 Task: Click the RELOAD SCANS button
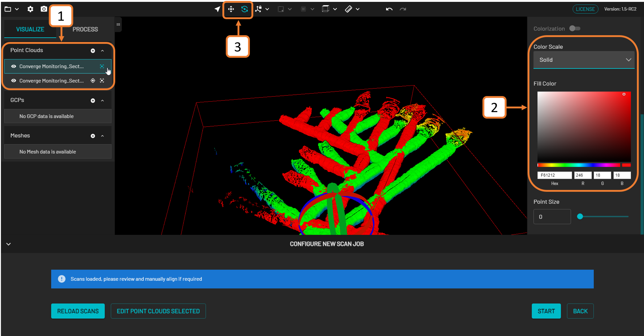click(78, 311)
